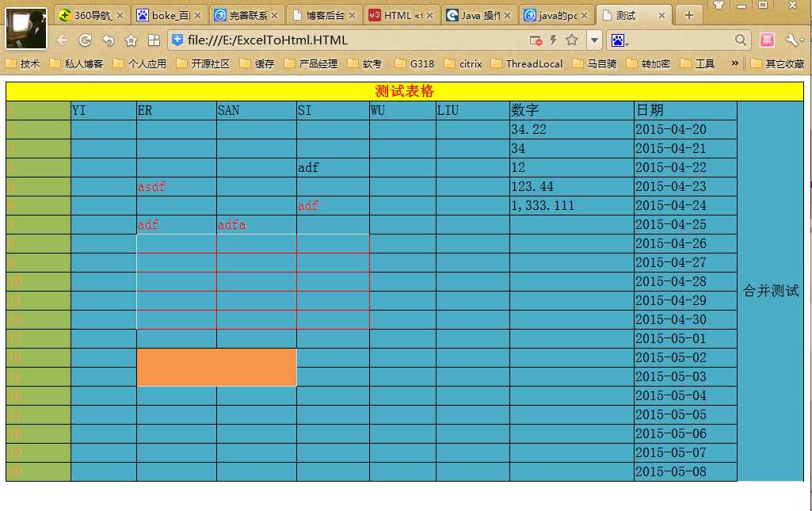Click the 数字 column header

(572, 110)
